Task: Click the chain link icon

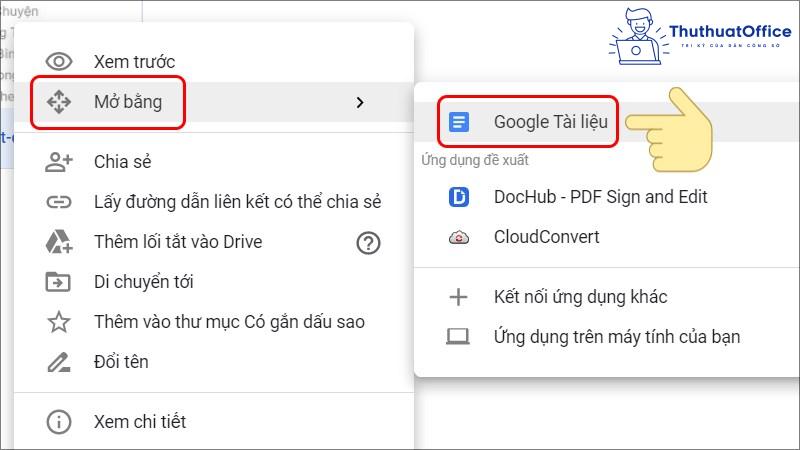Action: click(59, 202)
